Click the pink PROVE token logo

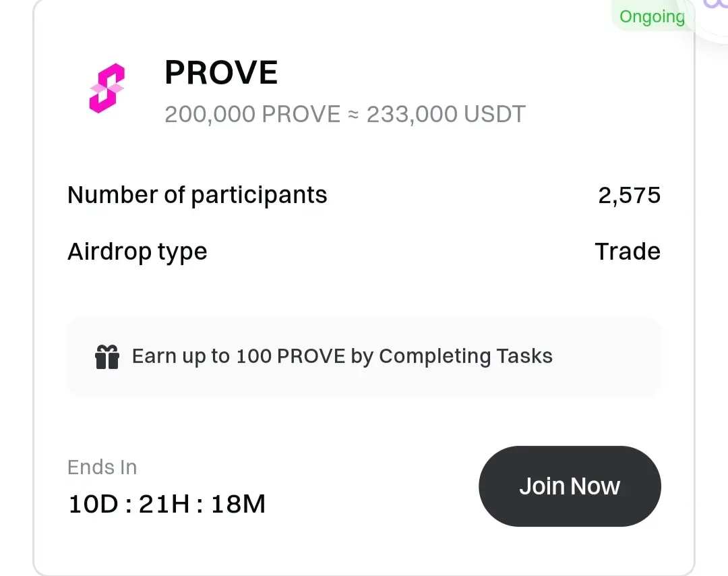(x=107, y=88)
